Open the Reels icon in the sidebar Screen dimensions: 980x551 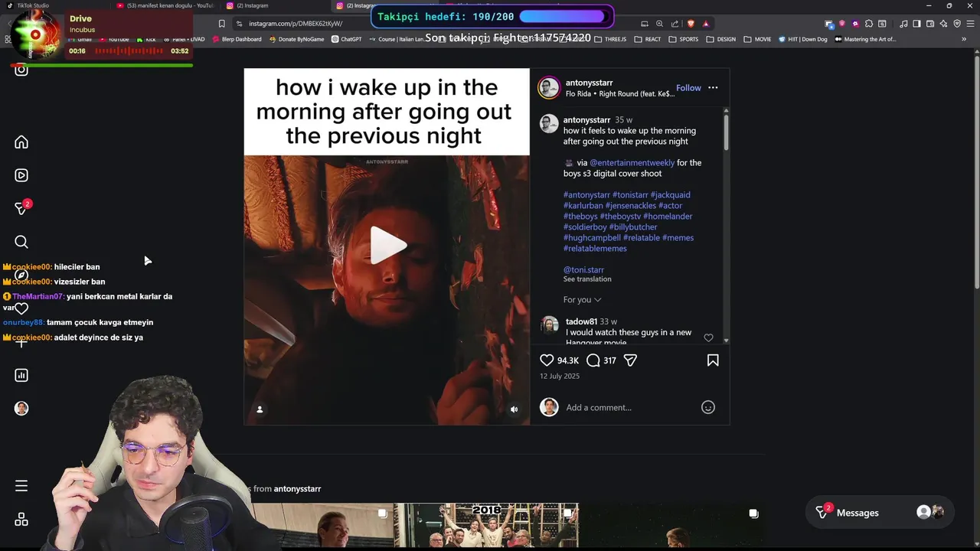click(21, 175)
